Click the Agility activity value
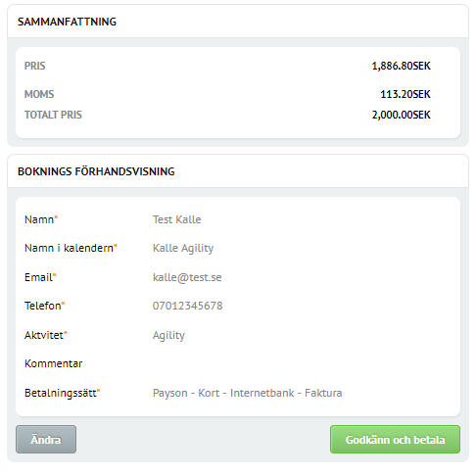This screenshot has height=476, width=476. click(168, 335)
